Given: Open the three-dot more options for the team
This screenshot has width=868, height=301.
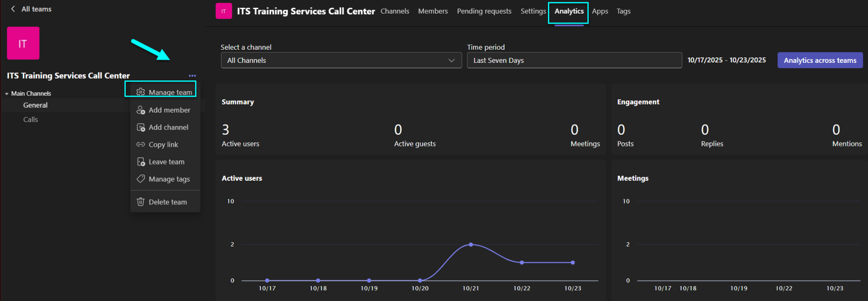Looking at the screenshot, I should coord(192,76).
